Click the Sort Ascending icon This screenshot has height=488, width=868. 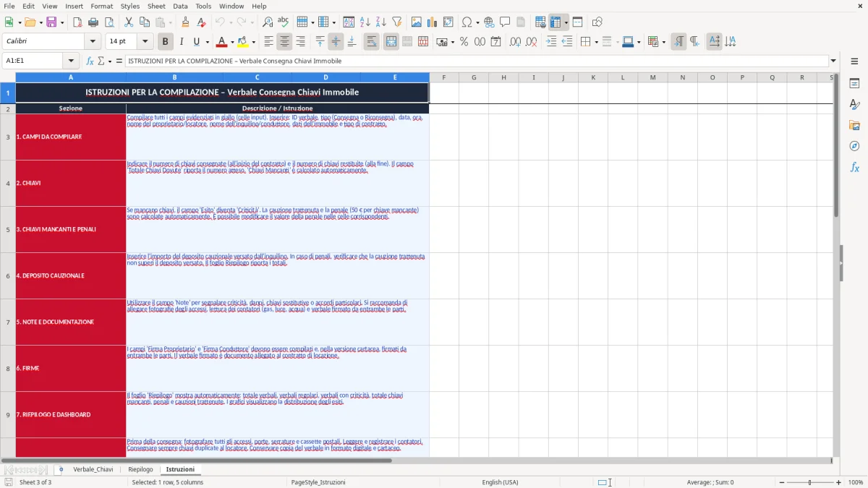coord(365,22)
